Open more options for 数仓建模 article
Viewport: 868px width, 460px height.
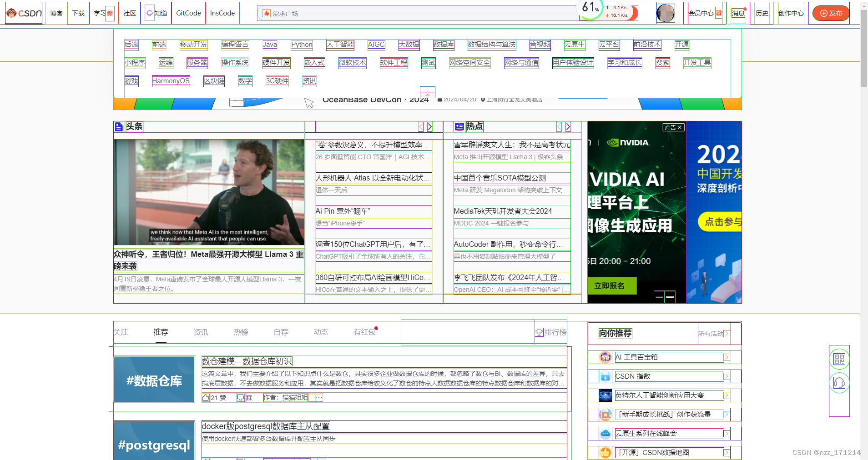[x=319, y=398]
